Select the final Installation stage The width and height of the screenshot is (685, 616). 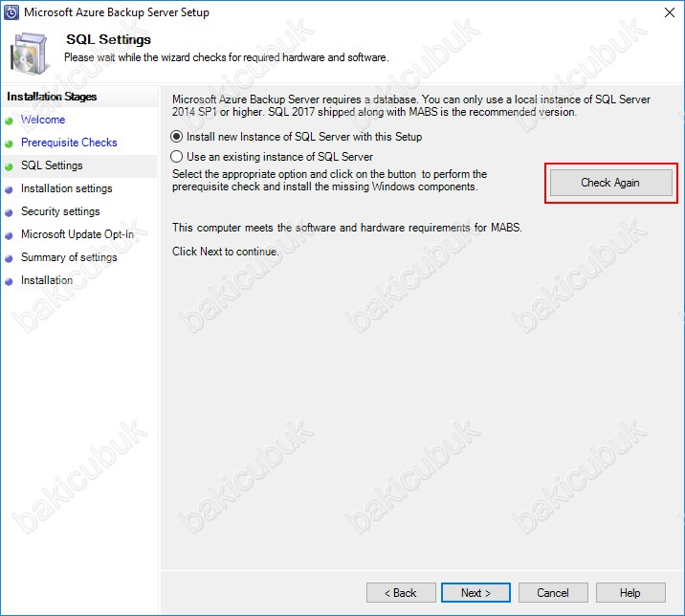tap(47, 280)
